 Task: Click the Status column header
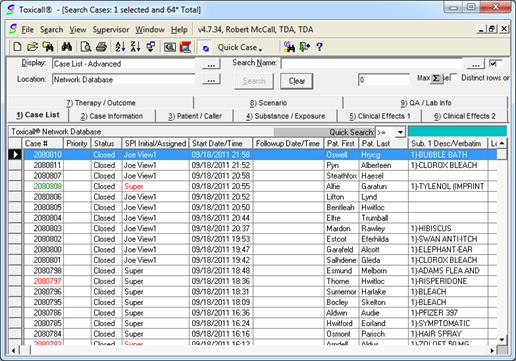106,144
